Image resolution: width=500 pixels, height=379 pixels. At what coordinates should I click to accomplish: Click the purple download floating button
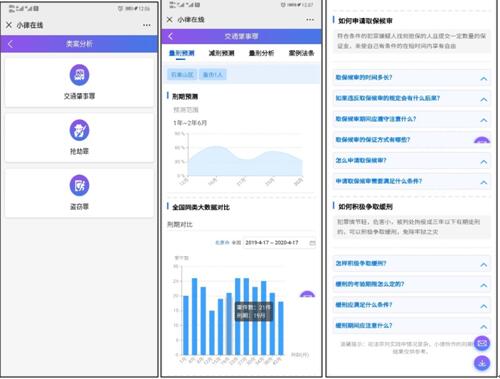pyautogui.click(x=482, y=363)
